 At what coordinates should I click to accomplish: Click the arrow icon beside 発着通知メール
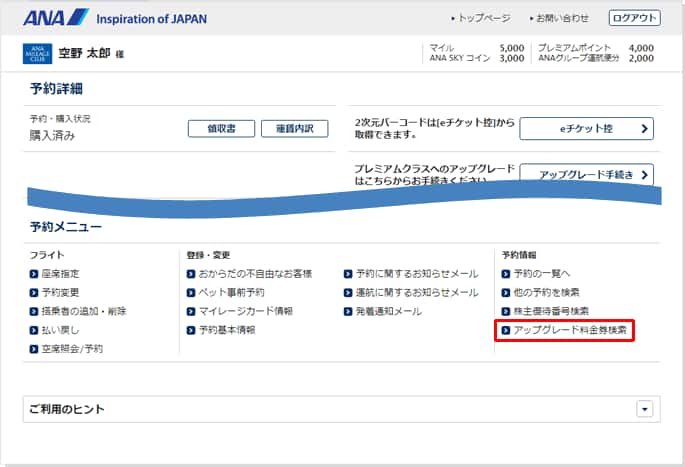pyautogui.click(x=348, y=311)
